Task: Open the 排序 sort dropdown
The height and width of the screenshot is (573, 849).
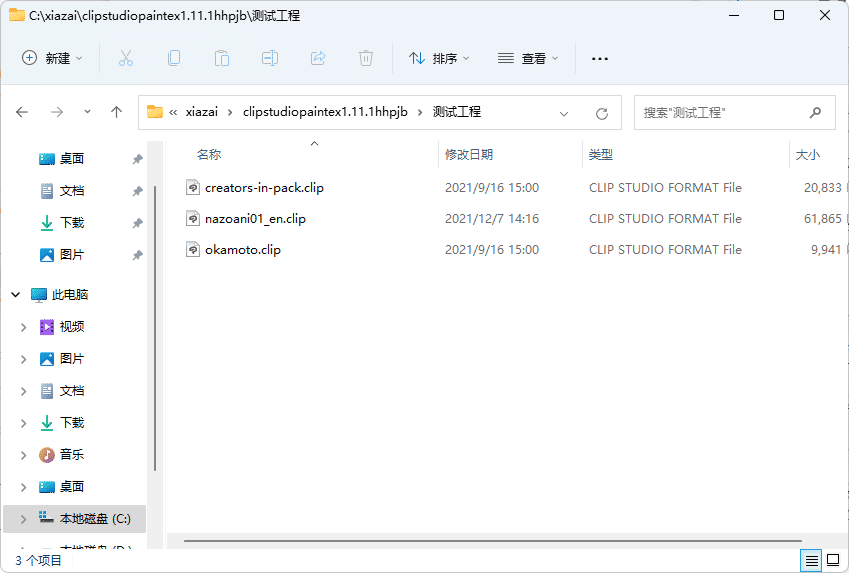Action: [439, 59]
